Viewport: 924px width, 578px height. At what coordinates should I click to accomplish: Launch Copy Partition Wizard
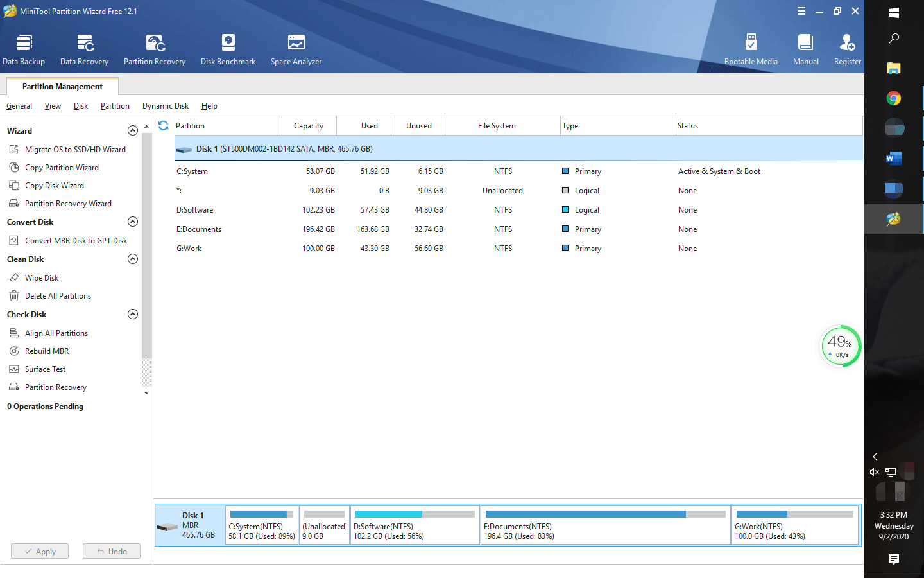(62, 168)
